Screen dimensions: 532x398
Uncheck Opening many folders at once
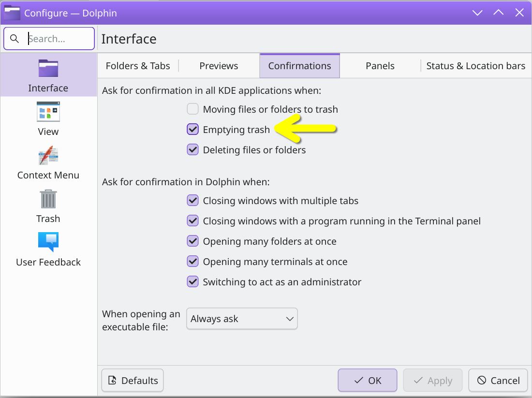[192, 241]
